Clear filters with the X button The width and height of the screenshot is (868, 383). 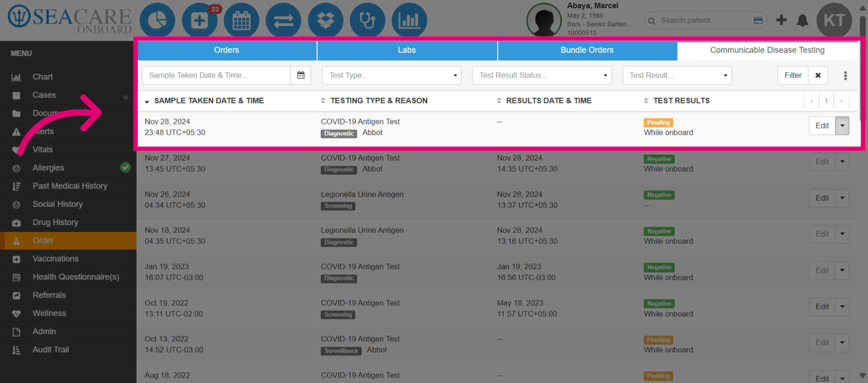click(818, 75)
